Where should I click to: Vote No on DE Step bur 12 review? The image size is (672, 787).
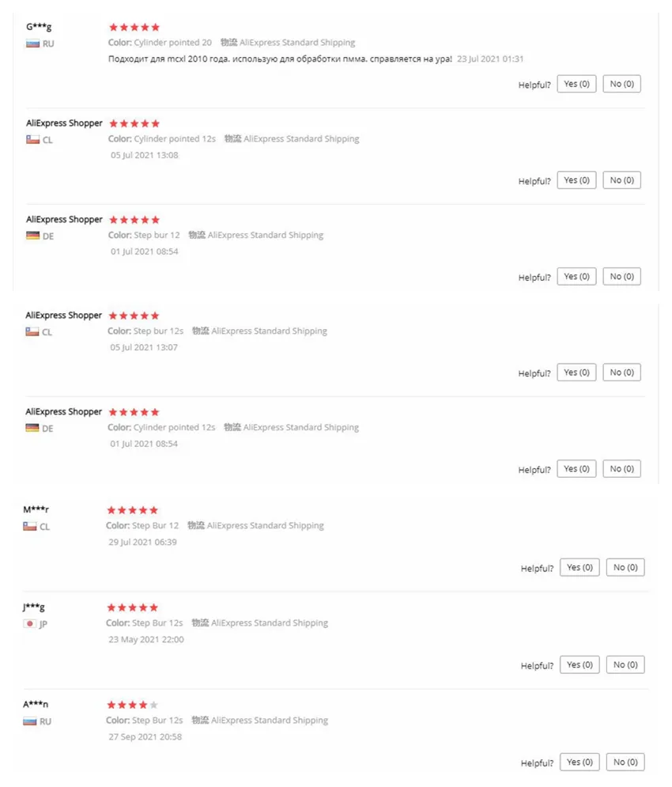622,277
